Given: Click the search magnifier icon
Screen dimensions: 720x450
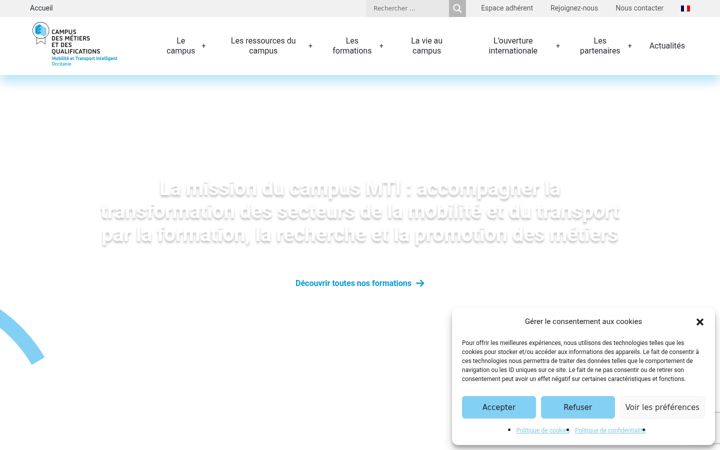Looking at the screenshot, I should point(457,8).
